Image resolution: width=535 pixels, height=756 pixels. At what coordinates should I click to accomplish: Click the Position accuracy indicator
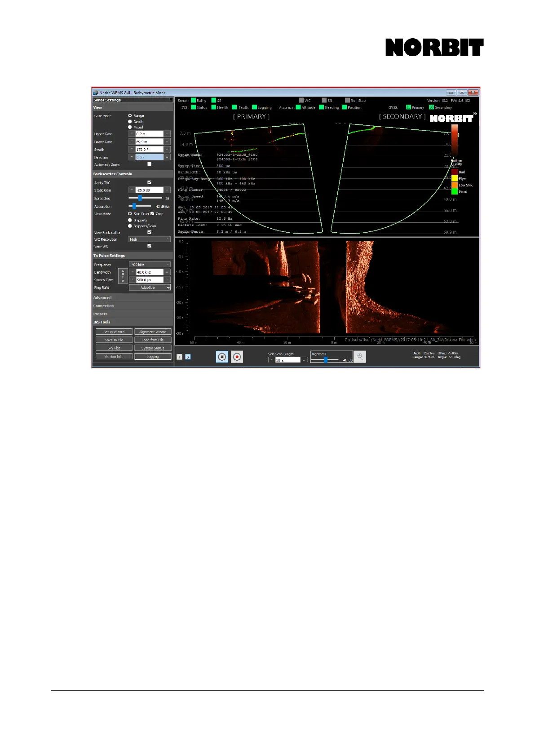click(x=345, y=107)
